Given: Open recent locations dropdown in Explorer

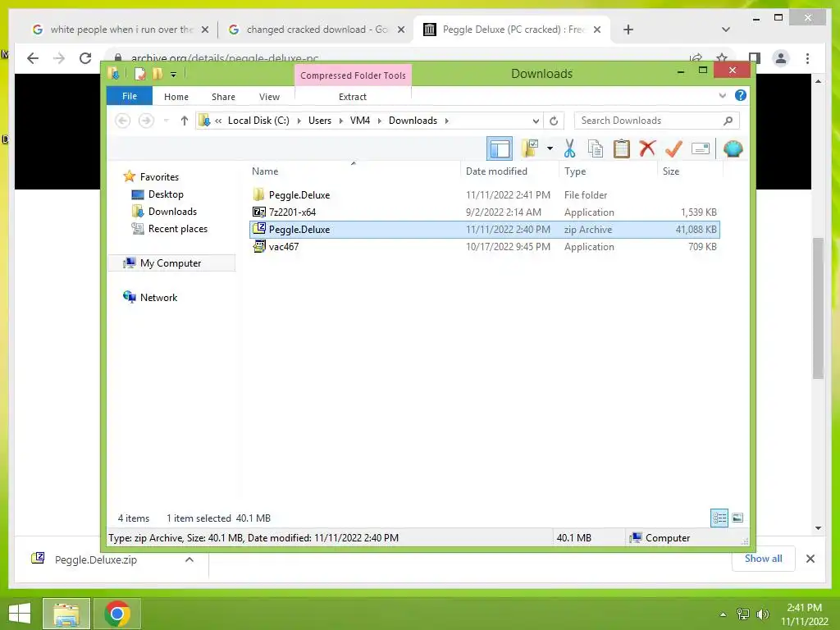Looking at the screenshot, I should (166, 121).
